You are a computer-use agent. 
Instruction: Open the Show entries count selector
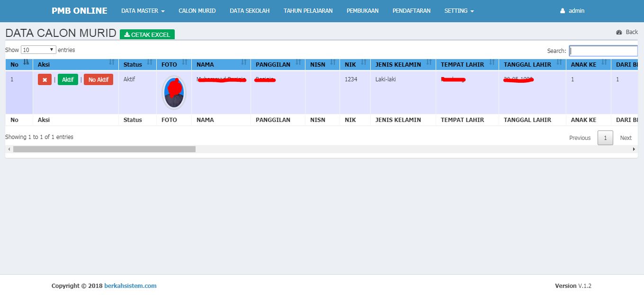click(38, 50)
